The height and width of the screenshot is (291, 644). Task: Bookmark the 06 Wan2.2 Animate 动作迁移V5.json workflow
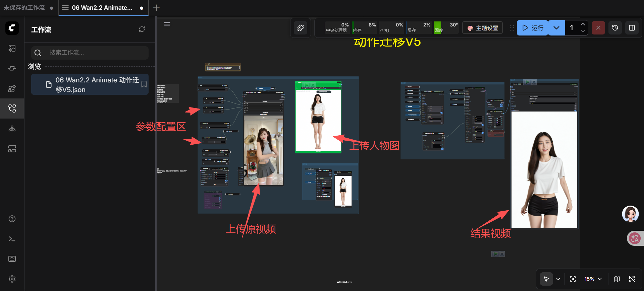coord(144,84)
